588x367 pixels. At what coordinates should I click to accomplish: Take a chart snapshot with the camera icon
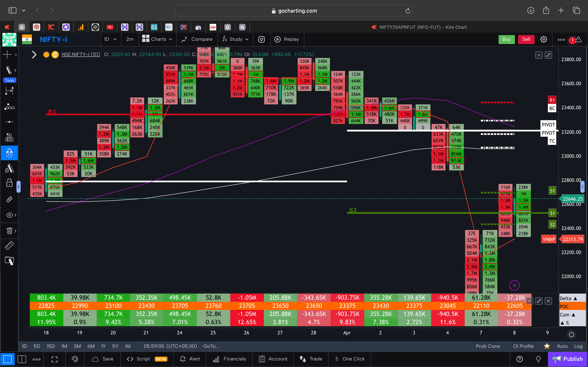[x=261, y=39]
